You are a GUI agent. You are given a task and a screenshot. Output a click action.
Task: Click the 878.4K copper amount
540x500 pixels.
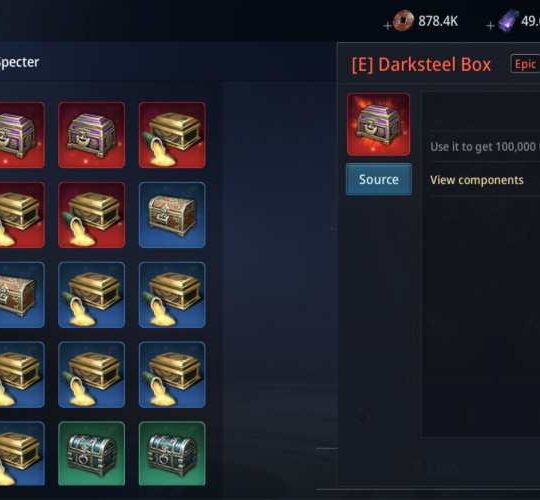tap(438, 21)
